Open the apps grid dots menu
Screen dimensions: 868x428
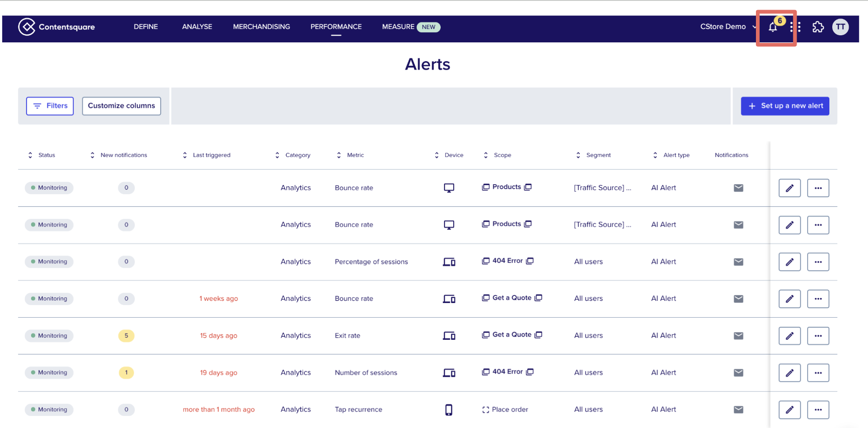795,27
